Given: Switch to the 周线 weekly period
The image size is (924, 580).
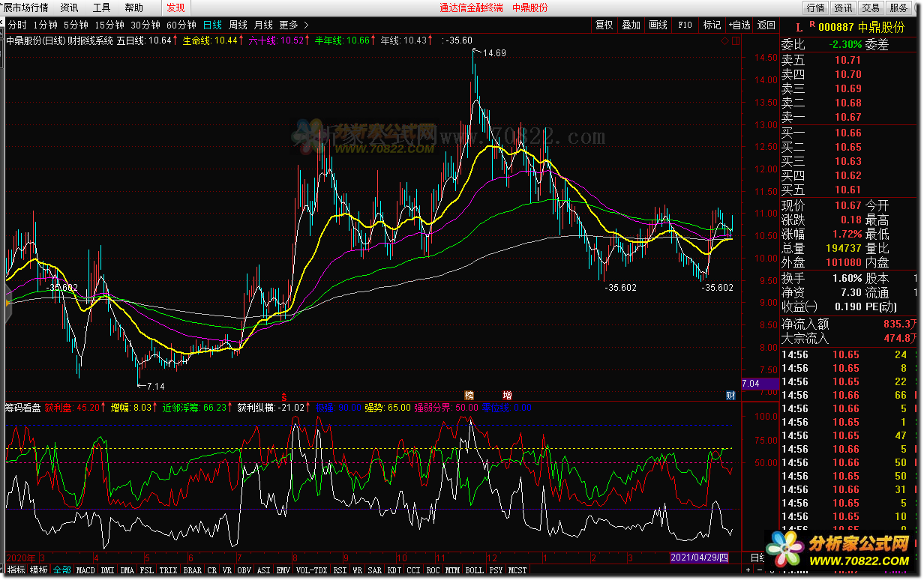Looking at the screenshot, I should point(238,25).
